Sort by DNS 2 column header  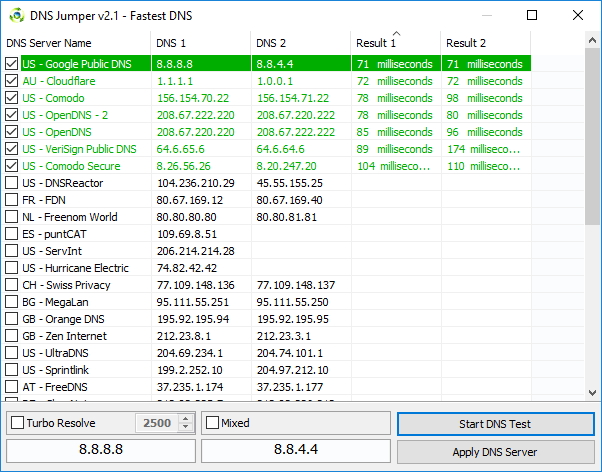pos(301,43)
